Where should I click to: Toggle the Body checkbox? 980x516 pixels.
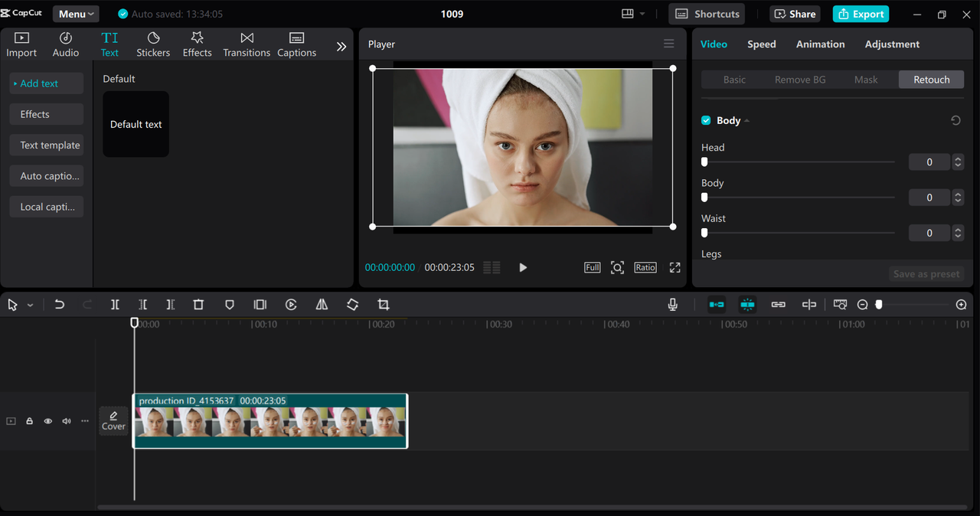(x=706, y=120)
